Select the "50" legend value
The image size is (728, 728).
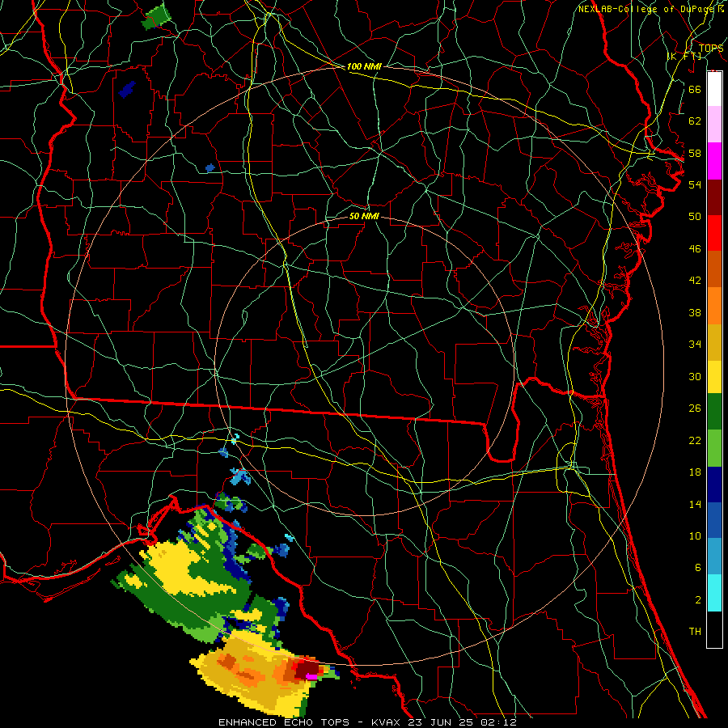pyautogui.click(x=695, y=216)
